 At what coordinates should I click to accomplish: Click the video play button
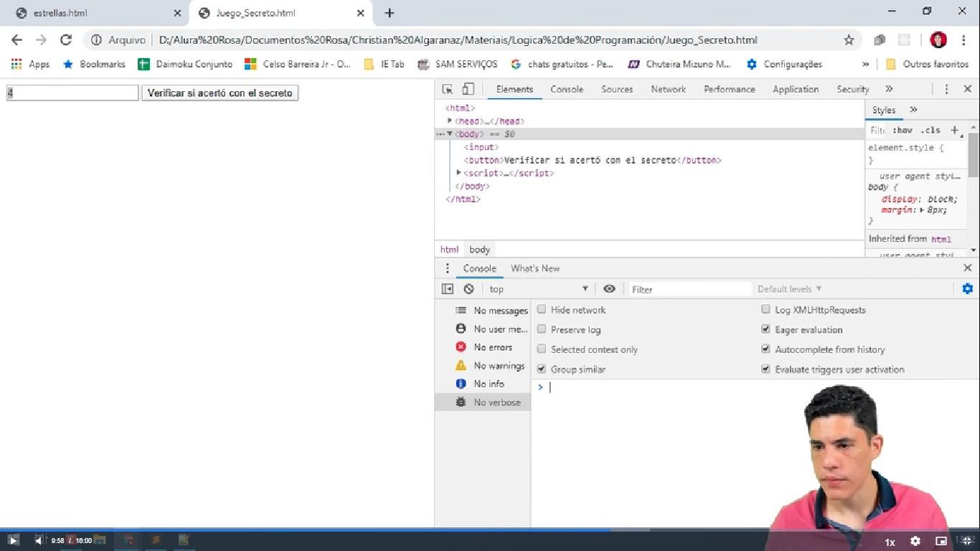pos(13,540)
